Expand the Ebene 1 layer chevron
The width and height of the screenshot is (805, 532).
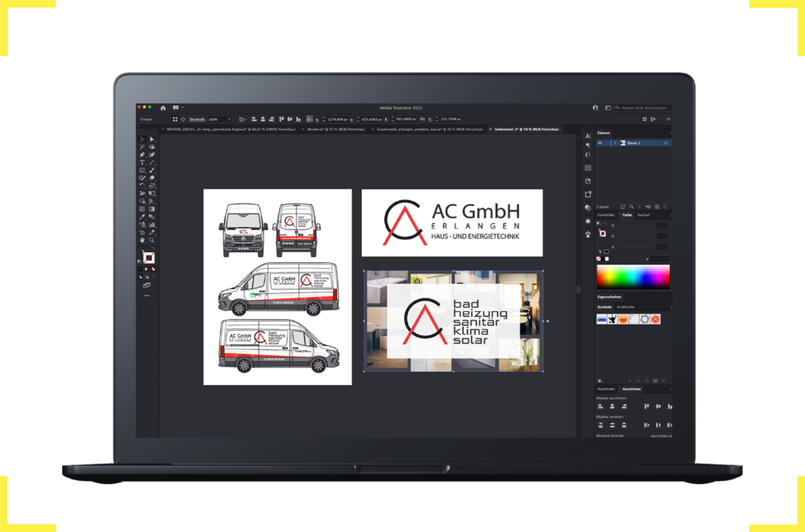point(615,143)
